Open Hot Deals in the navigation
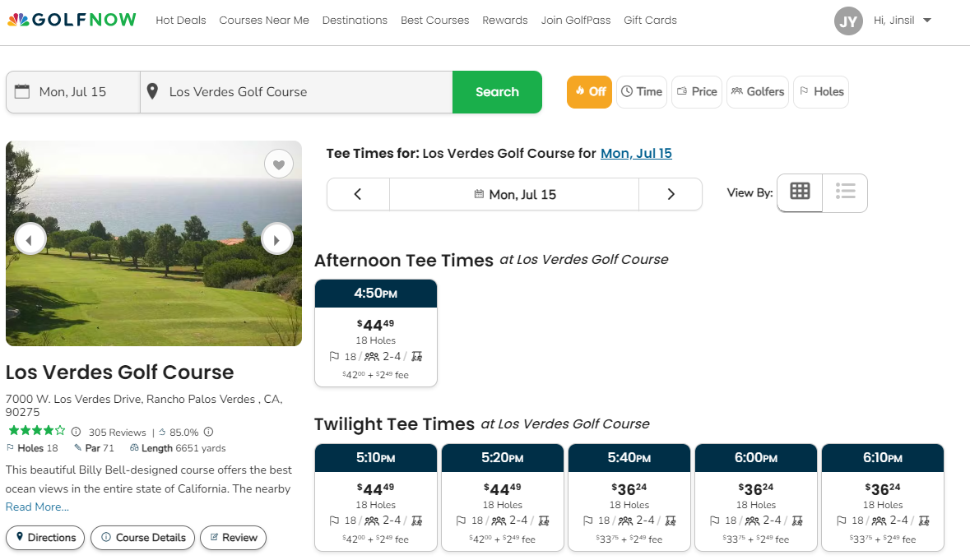970x560 pixels. [181, 21]
